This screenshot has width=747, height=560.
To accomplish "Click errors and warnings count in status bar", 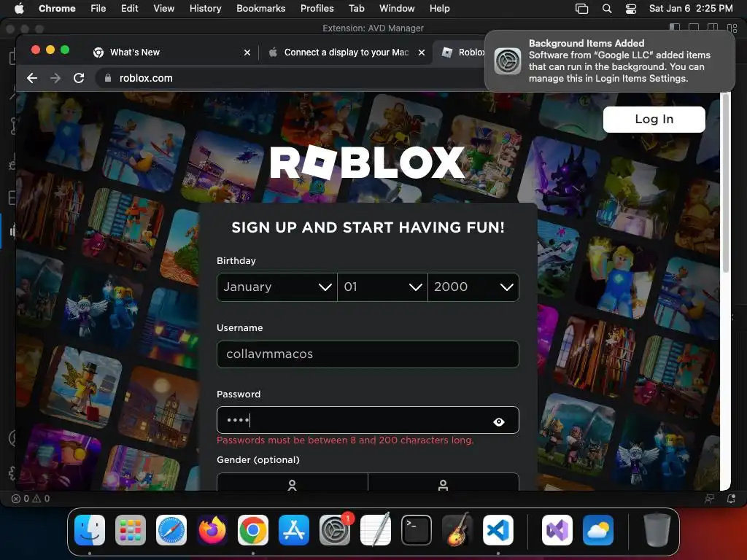I will [x=31, y=499].
